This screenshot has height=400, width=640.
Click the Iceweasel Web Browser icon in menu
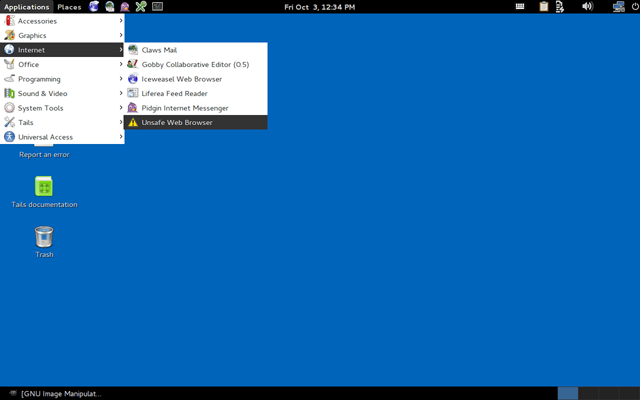133,79
